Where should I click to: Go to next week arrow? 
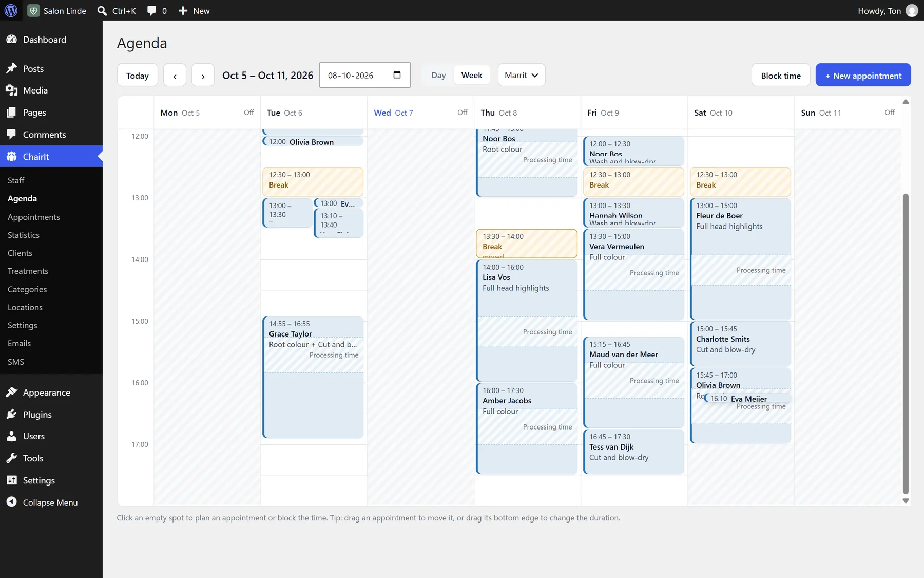click(203, 76)
